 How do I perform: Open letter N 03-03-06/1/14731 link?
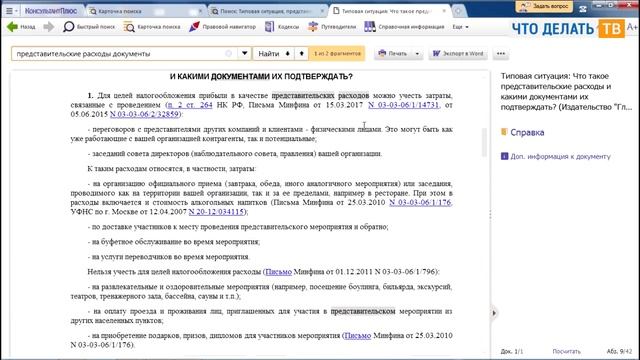tap(403, 105)
